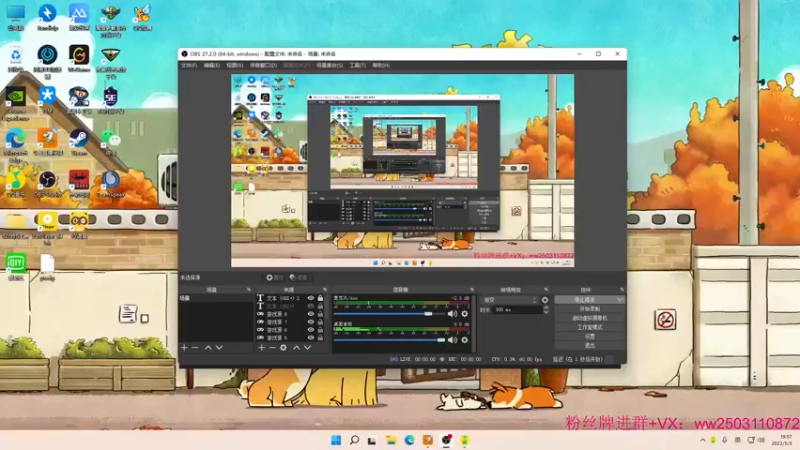
Task: Toggle visibility of 游戏源 8
Action: pyautogui.click(x=310, y=314)
